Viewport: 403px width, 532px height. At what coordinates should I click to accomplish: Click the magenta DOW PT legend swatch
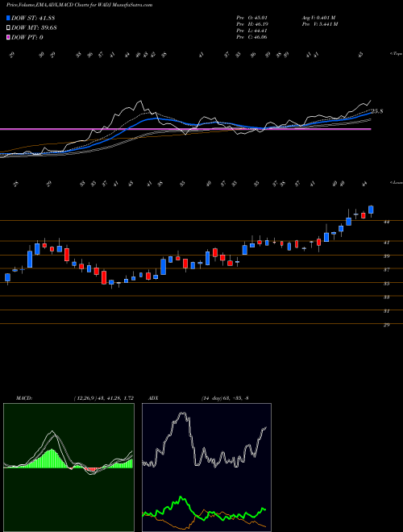point(8,37)
